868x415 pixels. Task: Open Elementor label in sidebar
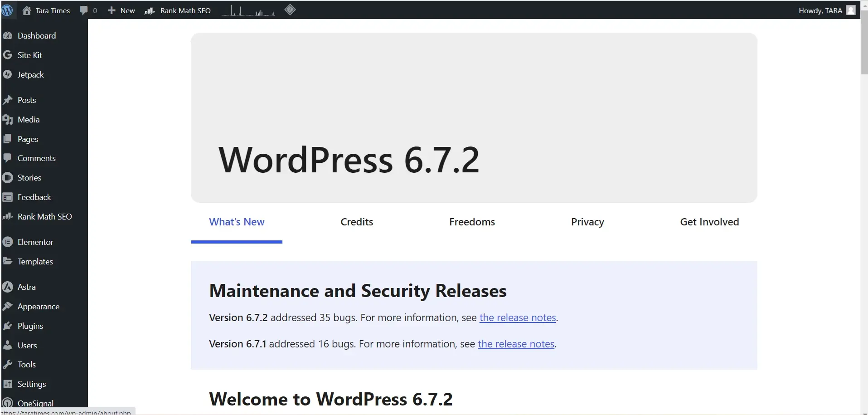click(x=35, y=242)
